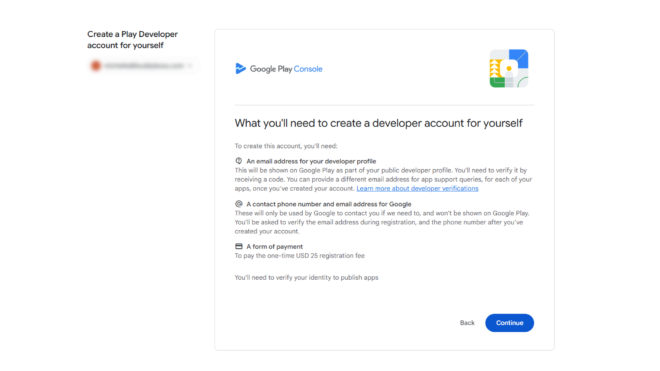Image resolution: width=660 pixels, height=371 pixels.
Task: Click 'An email address for your developer profile' text
Action: (311, 161)
